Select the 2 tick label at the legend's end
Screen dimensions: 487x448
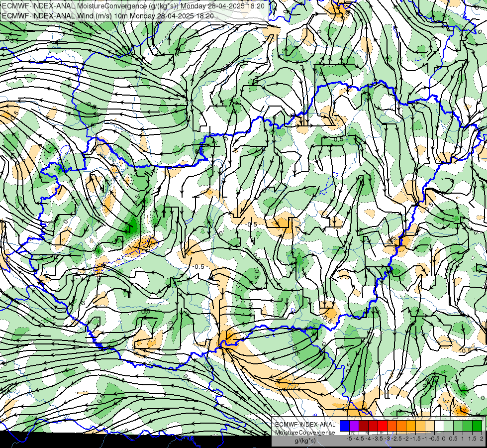point(482,439)
